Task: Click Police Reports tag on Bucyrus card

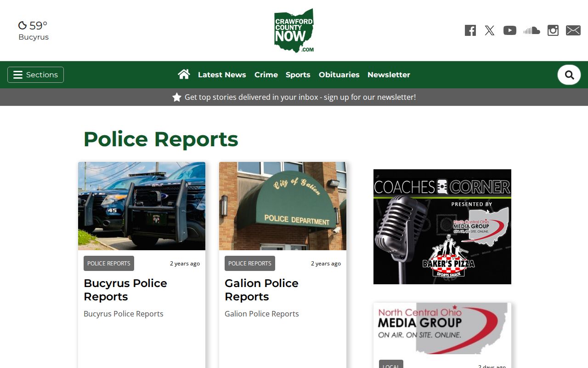Action: pyautogui.click(x=109, y=263)
